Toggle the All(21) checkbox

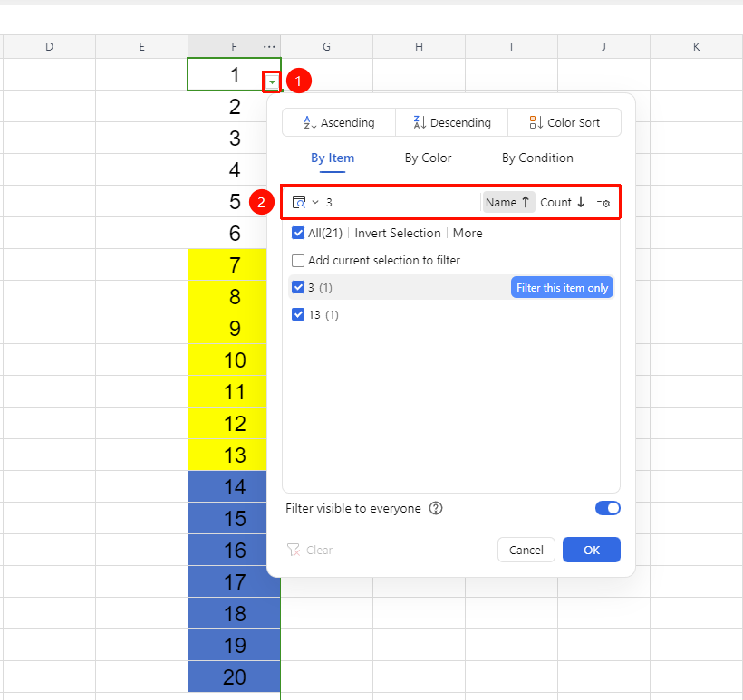pos(298,233)
